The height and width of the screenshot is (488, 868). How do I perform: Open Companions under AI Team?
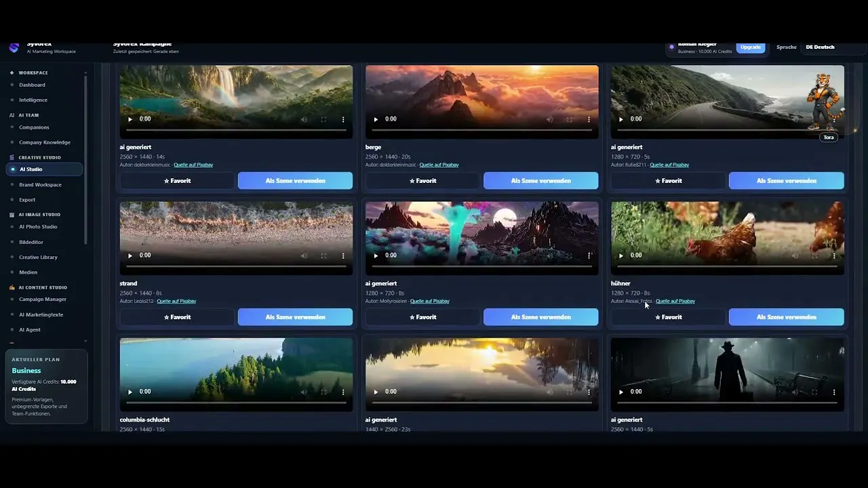point(34,127)
